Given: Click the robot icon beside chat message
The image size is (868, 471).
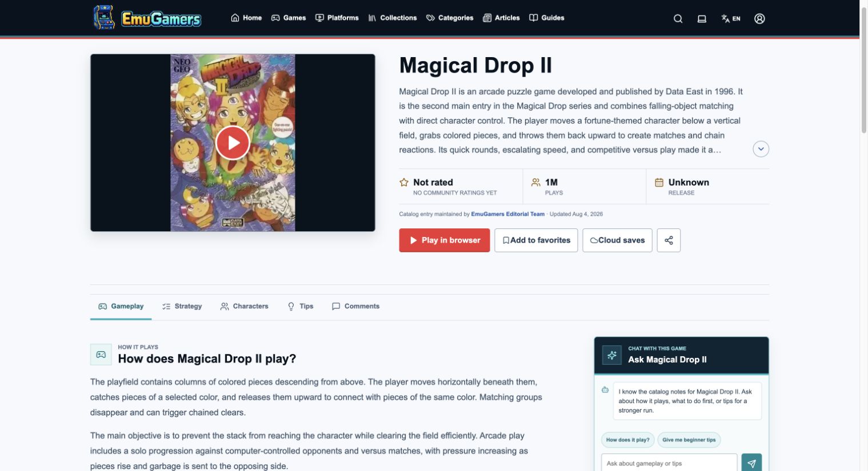Looking at the screenshot, I should pos(605,390).
